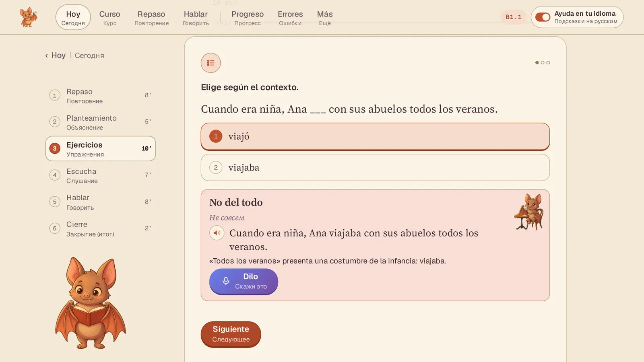Image resolution: width=644 pixels, height=362 pixels.
Task: Select the Ejercicios lesson step
Action: click(101, 148)
